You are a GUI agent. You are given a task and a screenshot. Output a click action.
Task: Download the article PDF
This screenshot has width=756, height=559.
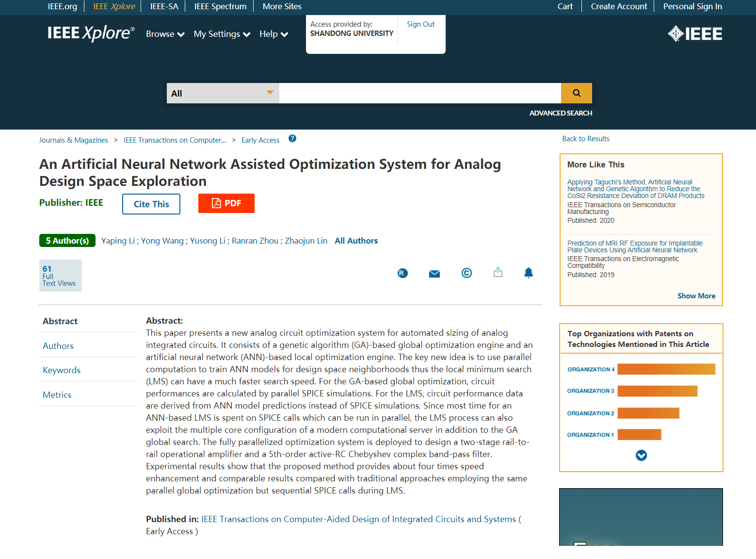point(226,203)
